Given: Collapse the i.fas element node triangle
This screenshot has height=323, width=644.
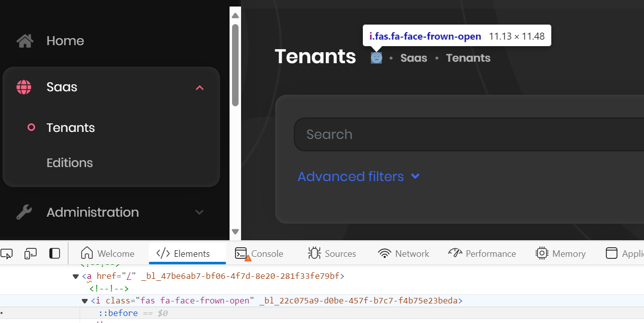Looking at the screenshot, I should pos(85,301).
